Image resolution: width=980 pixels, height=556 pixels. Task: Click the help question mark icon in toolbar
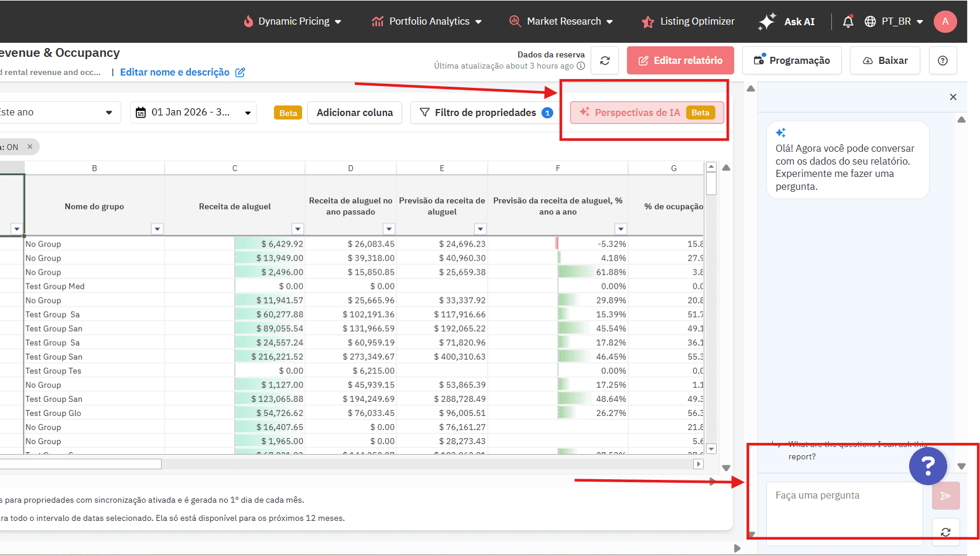pyautogui.click(x=943, y=60)
